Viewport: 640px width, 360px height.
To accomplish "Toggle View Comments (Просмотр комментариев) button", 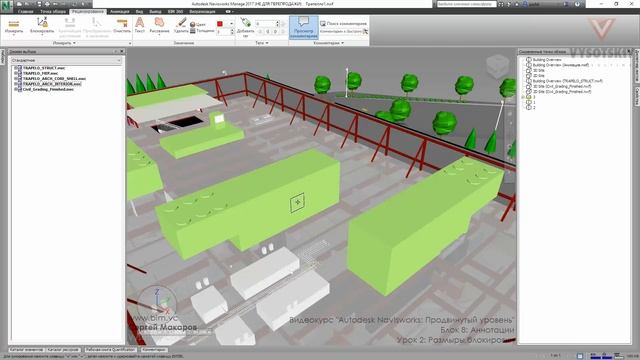I will pyautogui.click(x=303, y=27).
